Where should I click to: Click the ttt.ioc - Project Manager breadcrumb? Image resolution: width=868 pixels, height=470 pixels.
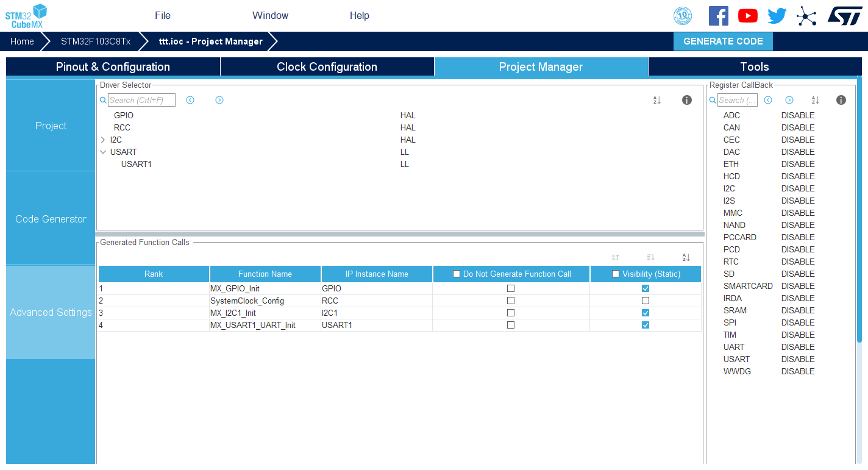coord(211,41)
